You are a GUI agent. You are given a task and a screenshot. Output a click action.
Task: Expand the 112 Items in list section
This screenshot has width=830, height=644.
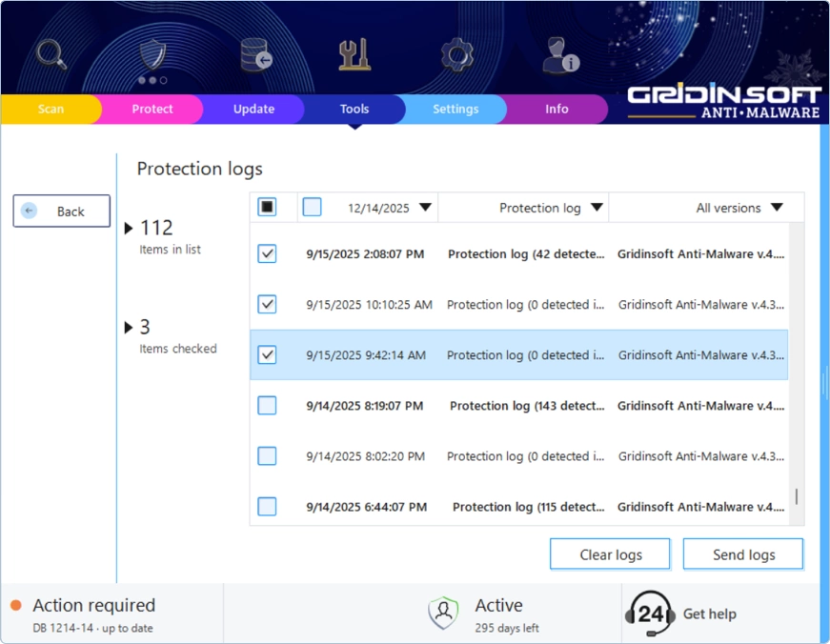[x=130, y=228]
